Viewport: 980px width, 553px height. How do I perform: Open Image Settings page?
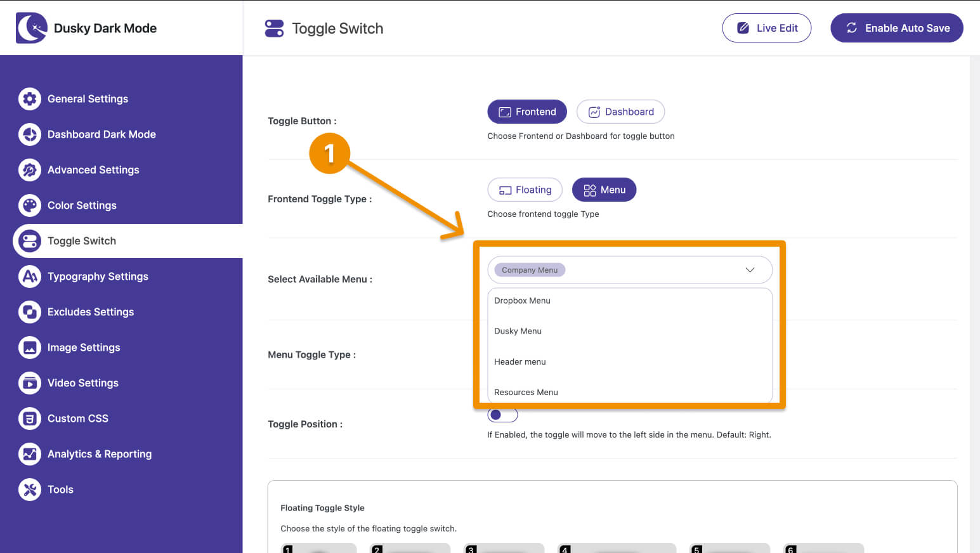pyautogui.click(x=84, y=348)
